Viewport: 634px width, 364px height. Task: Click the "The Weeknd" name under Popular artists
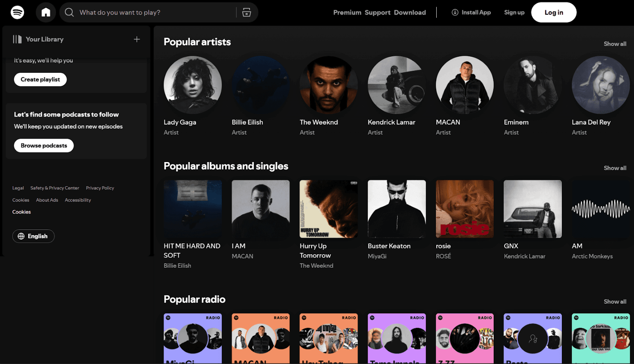(319, 122)
